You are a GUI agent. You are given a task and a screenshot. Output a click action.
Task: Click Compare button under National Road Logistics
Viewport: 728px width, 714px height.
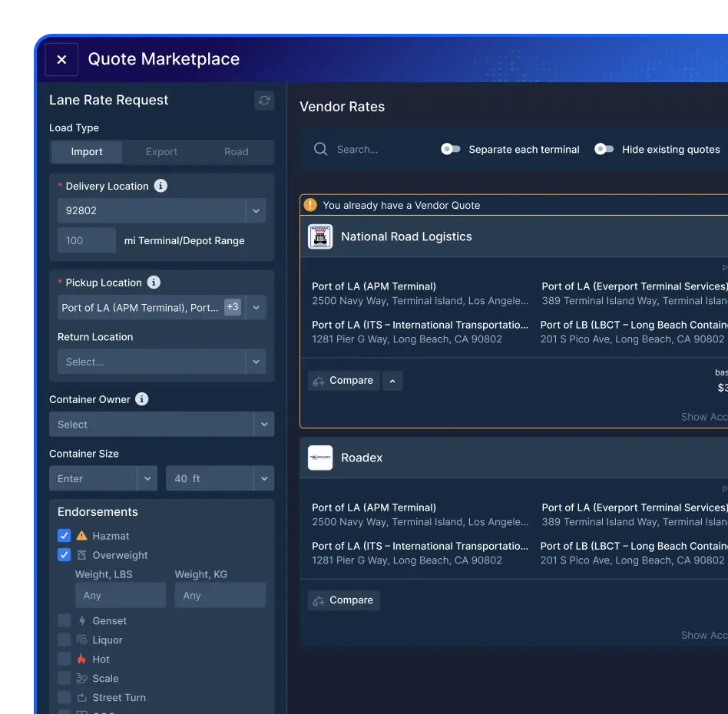[x=344, y=381]
